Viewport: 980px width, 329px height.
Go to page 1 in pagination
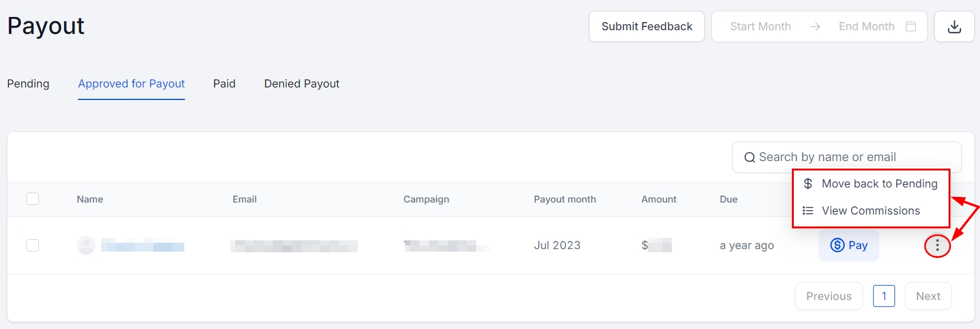click(x=884, y=296)
